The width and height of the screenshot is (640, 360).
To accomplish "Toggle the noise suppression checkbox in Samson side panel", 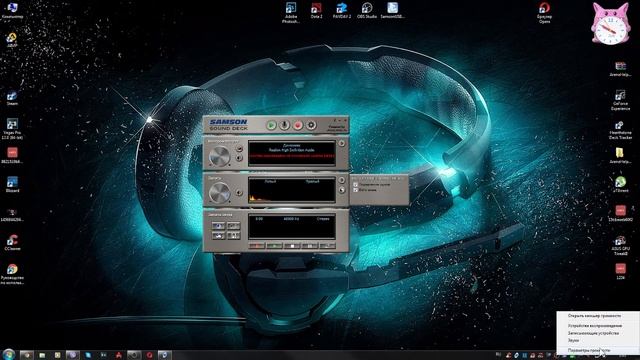I will 356,185.
